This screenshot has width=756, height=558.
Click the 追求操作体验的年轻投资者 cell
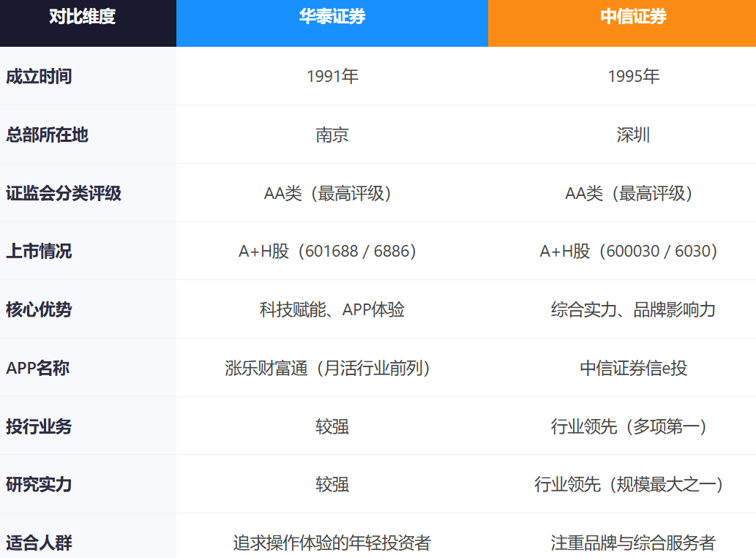(332, 536)
